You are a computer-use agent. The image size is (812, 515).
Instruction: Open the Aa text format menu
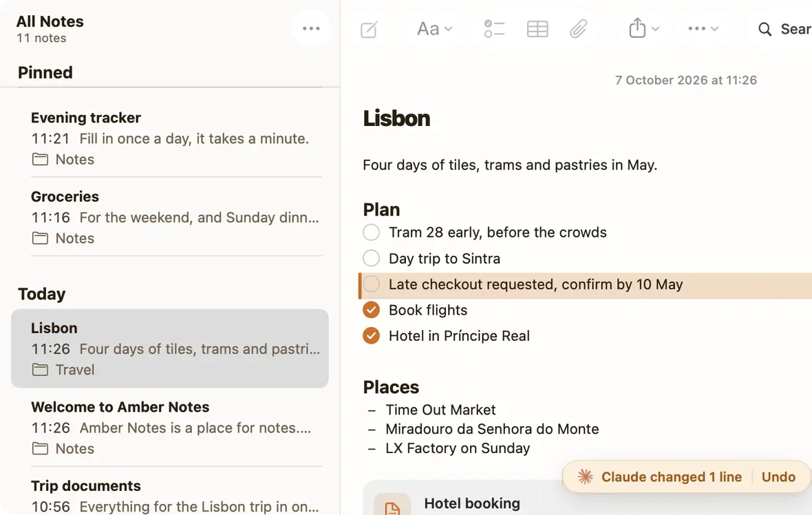tap(434, 29)
